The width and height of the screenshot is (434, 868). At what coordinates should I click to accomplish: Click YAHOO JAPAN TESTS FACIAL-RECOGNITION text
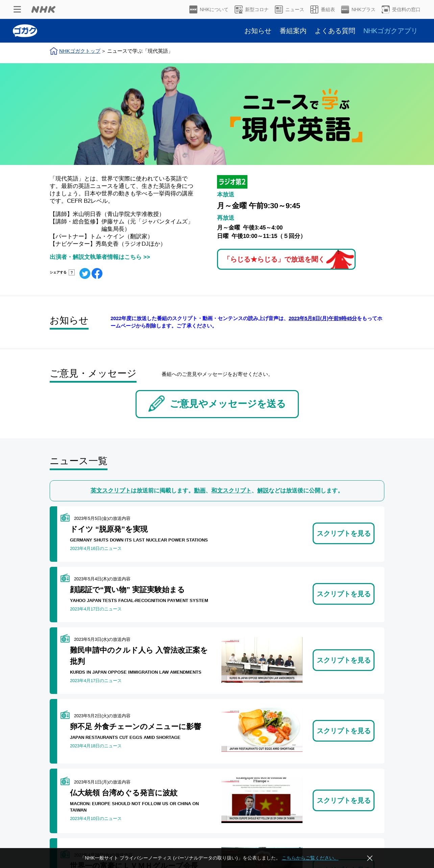139,600
